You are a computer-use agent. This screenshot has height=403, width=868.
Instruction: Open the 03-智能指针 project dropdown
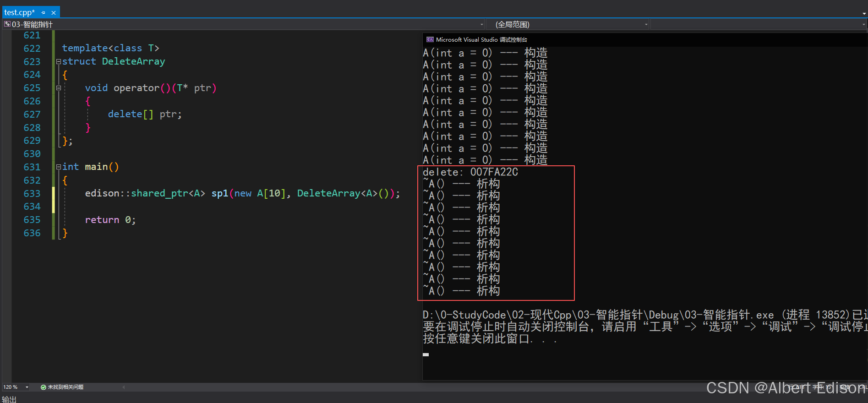point(482,24)
